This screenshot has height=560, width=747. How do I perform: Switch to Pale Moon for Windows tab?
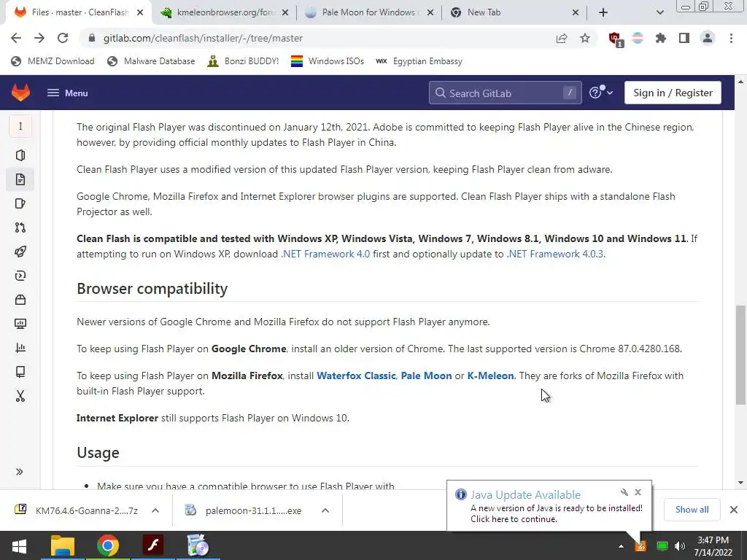pos(369,12)
